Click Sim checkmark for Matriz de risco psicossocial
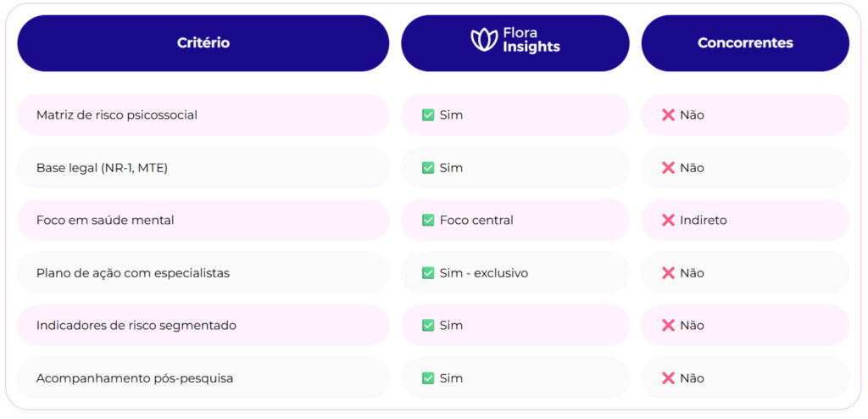This screenshot has height=419, width=868. coord(428,115)
